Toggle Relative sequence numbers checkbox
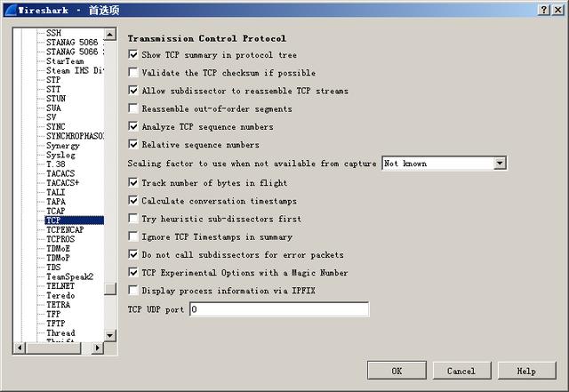569x392 pixels. [x=133, y=145]
